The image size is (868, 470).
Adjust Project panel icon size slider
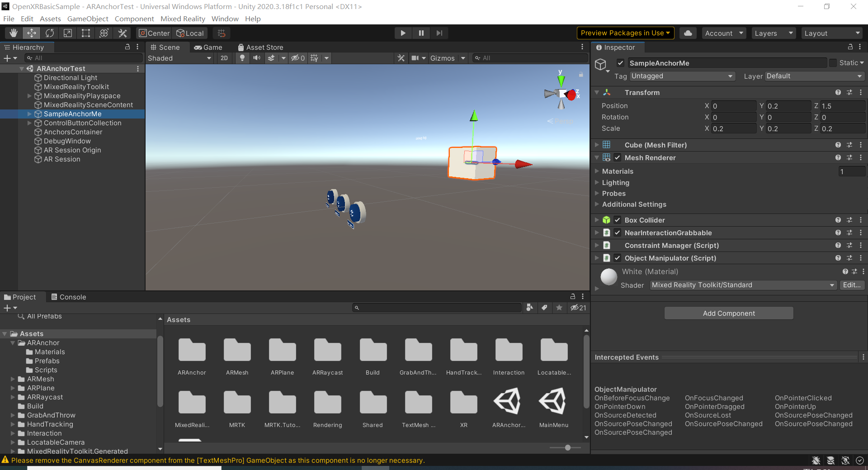[x=567, y=447]
